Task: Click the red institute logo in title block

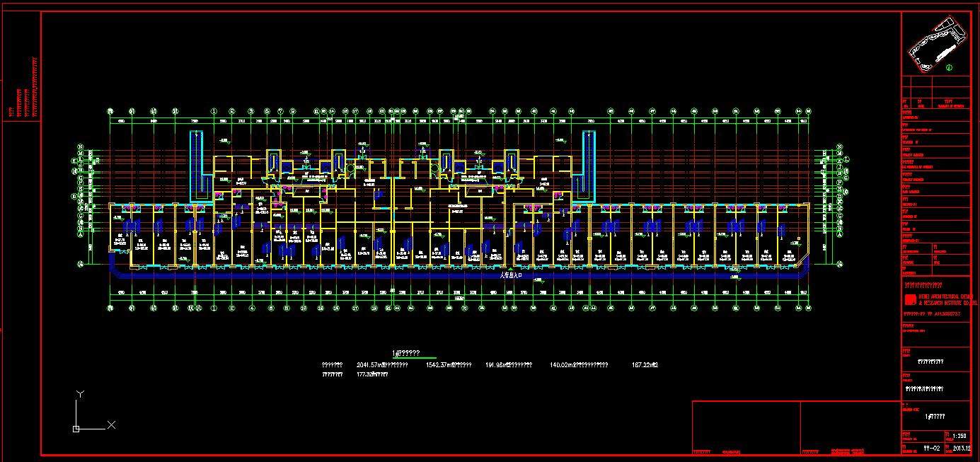Action: [910, 301]
